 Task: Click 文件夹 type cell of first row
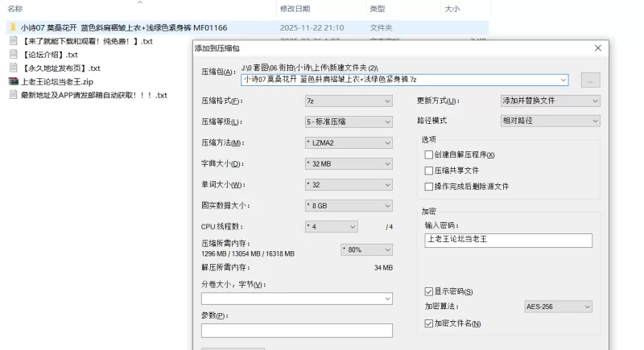coord(381,27)
